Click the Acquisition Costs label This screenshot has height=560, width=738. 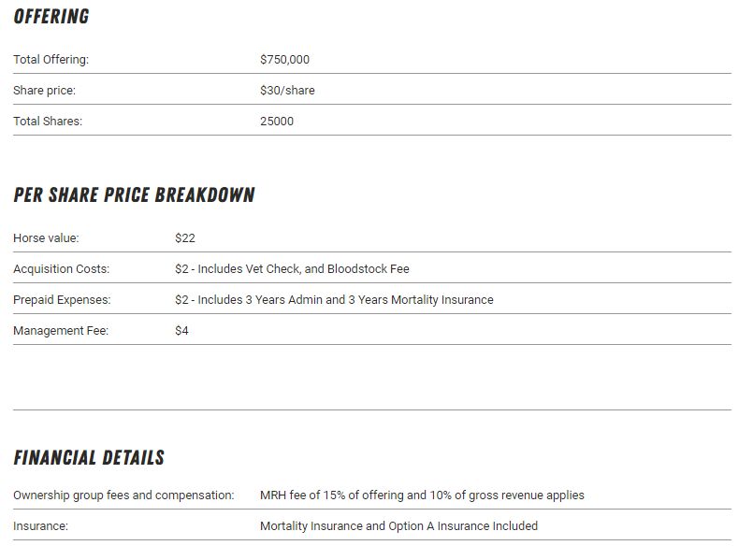[61, 269]
